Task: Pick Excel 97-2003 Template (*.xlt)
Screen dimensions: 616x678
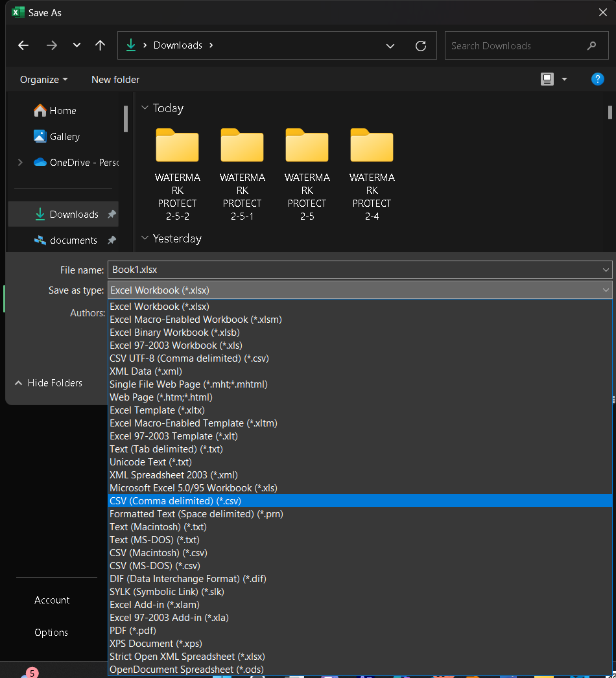Action: tap(360, 436)
